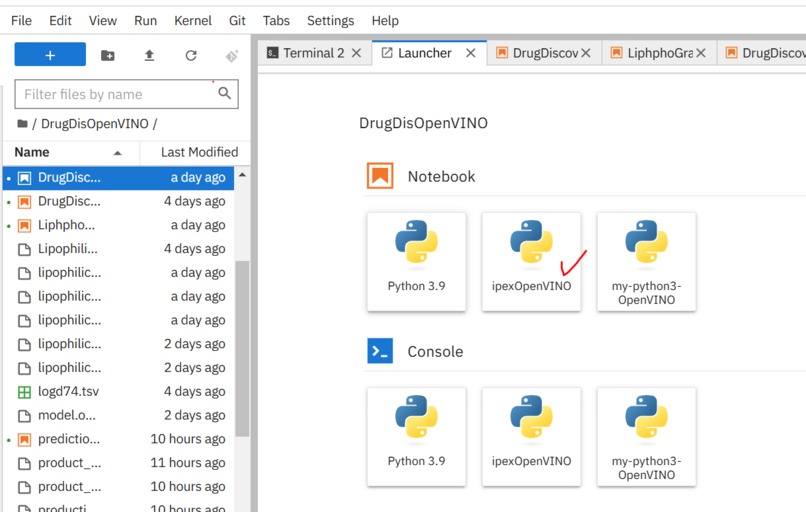
Task: Select product file modified 11 hours ago
Action: pos(119,463)
